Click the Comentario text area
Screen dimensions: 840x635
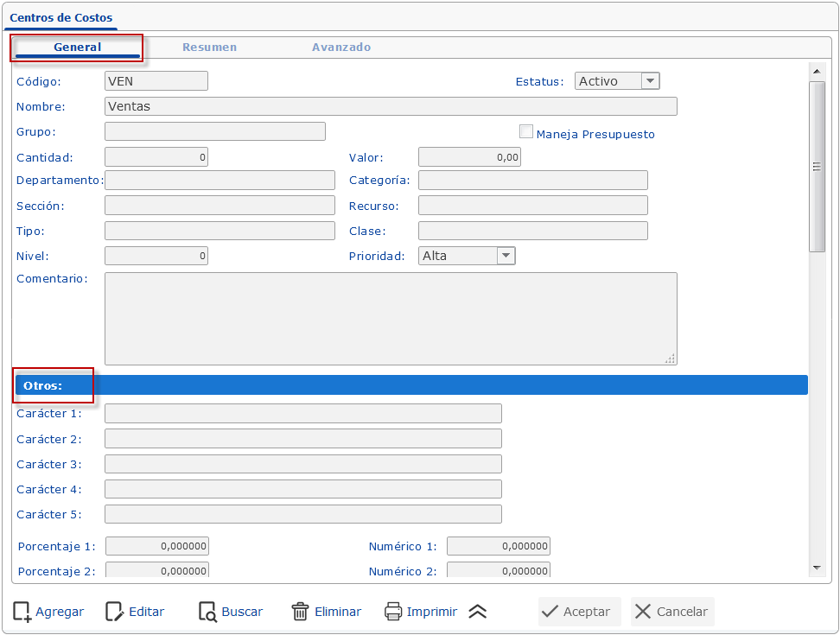click(390, 319)
